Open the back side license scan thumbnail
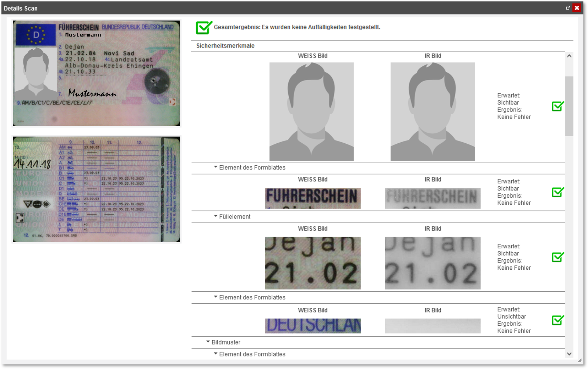Image resolution: width=588 pixels, height=369 pixels. click(96, 189)
